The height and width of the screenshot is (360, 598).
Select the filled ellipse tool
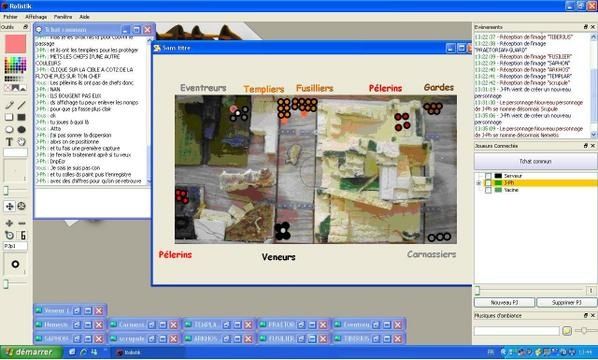pos(22,130)
